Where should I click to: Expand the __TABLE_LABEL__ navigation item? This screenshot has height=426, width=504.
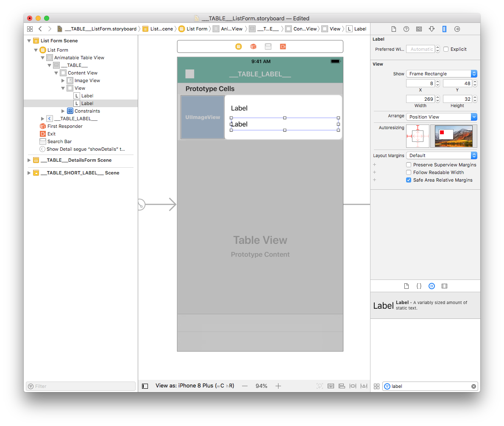[42, 119]
